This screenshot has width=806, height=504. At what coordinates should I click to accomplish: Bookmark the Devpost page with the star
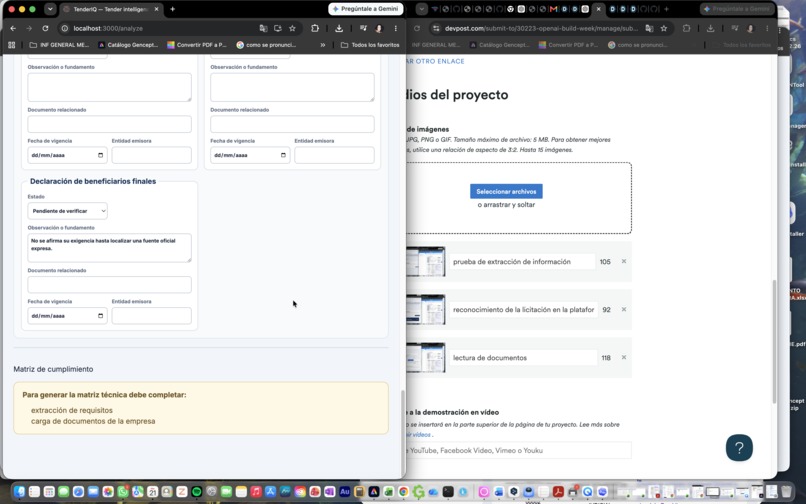point(664,28)
